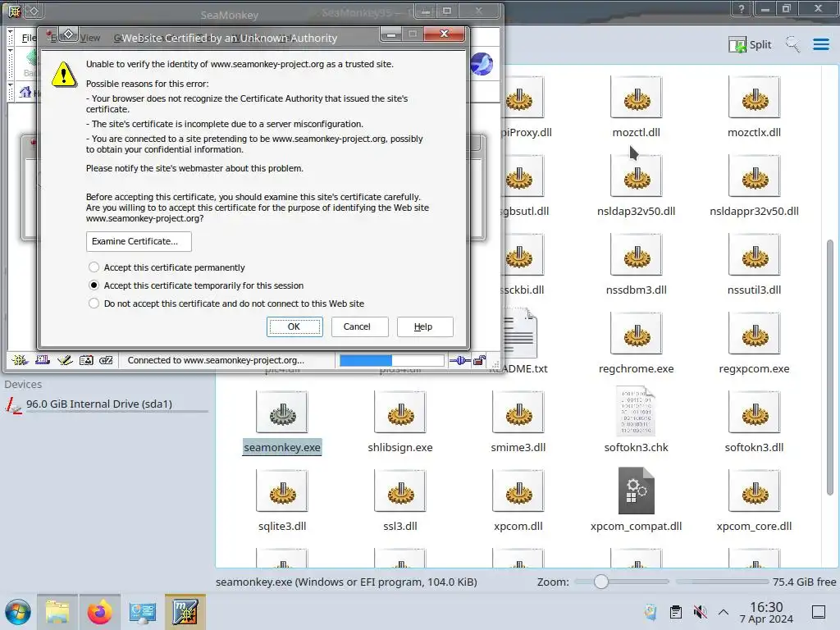The width and height of the screenshot is (840, 630).
Task: Open the Navigator component icon in SeaMonkey status bar
Action: pyautogui.click(x=20, y=360)
